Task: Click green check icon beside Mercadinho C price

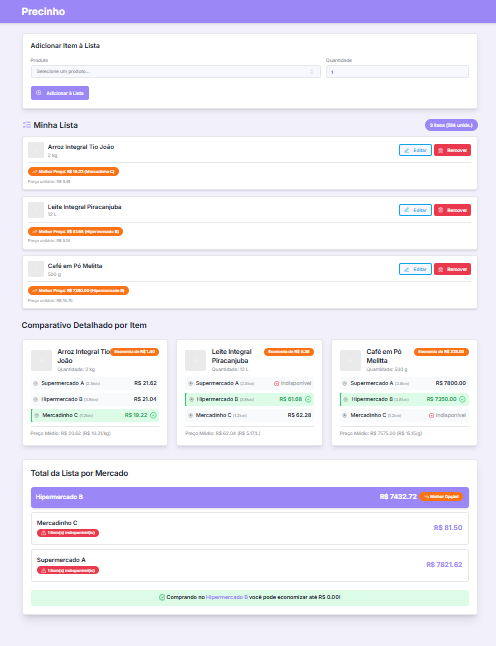Action: 153,415
